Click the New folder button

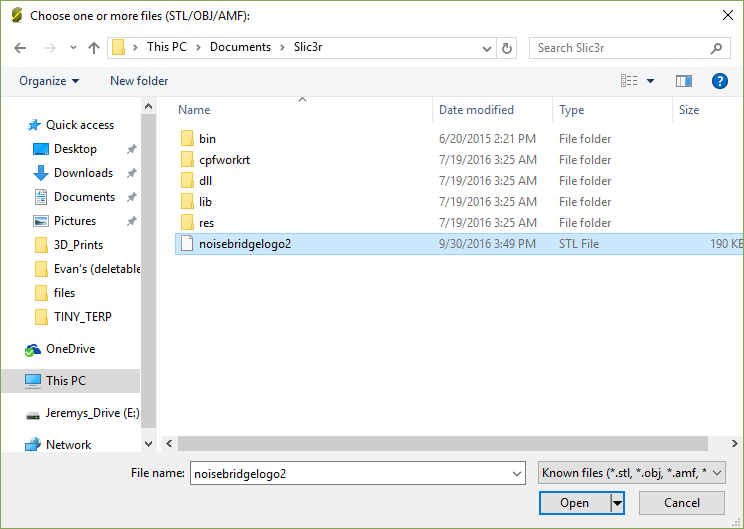[139, 81]
